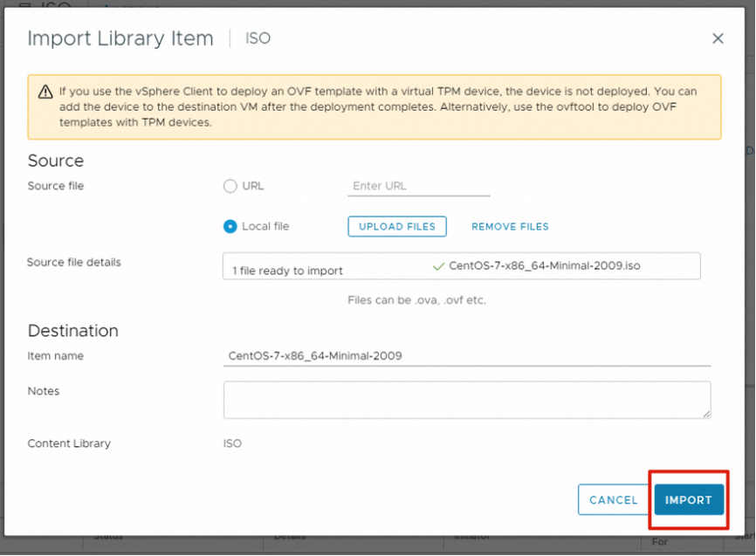Click the '1 file ready to import' text
The image size is (756, 556).
[287, 271]
